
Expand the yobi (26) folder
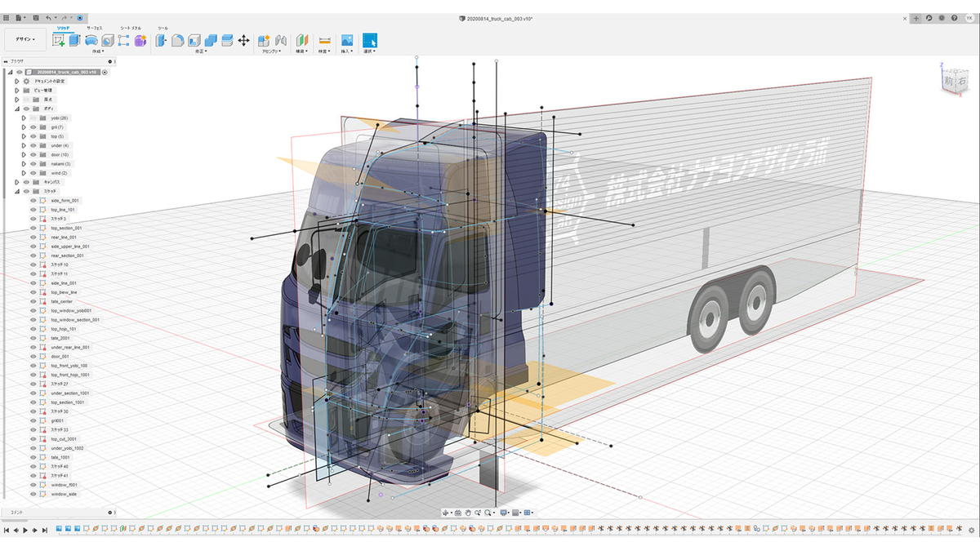24,118
